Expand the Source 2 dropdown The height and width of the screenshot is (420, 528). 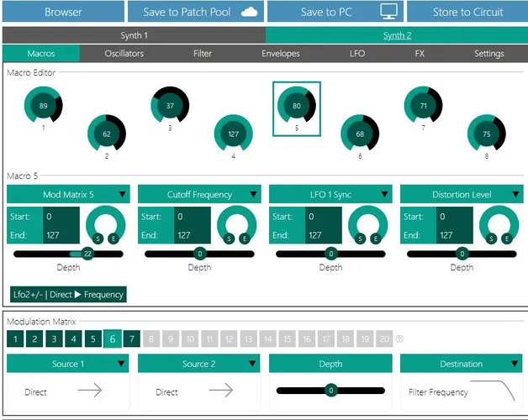pos(199,364)
